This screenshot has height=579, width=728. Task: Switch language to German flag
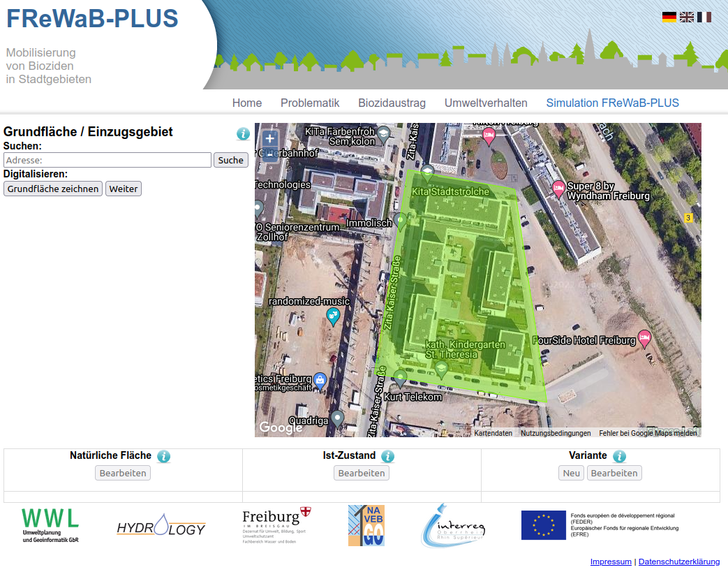click(669, 17)
